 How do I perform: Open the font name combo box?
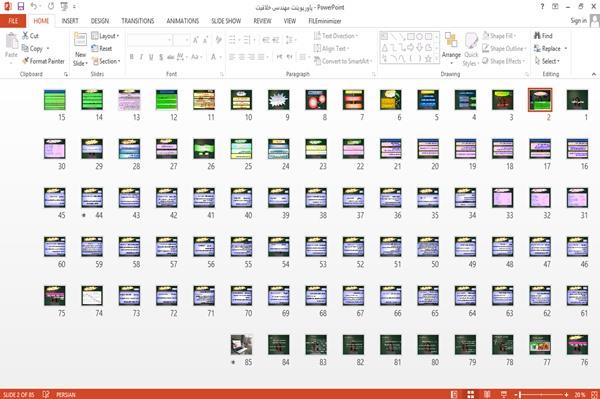tap(149, 40)
